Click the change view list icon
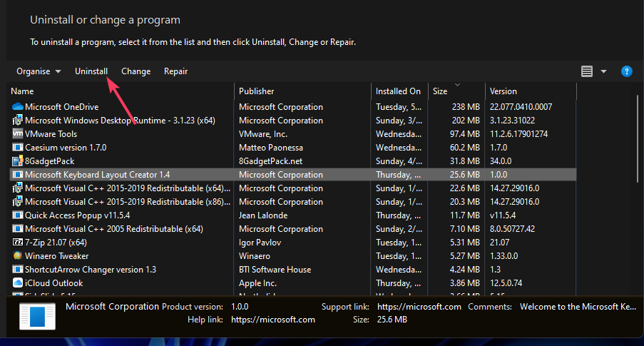 tap(587, 71)
